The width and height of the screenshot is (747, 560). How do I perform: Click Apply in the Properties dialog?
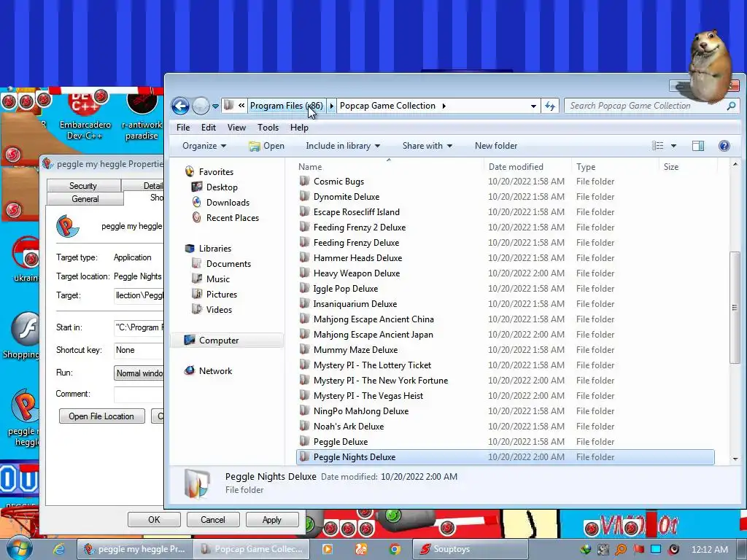271,519
